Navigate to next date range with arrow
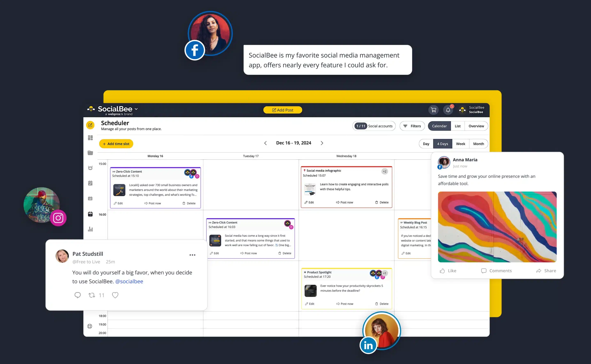 click(322, 143)
